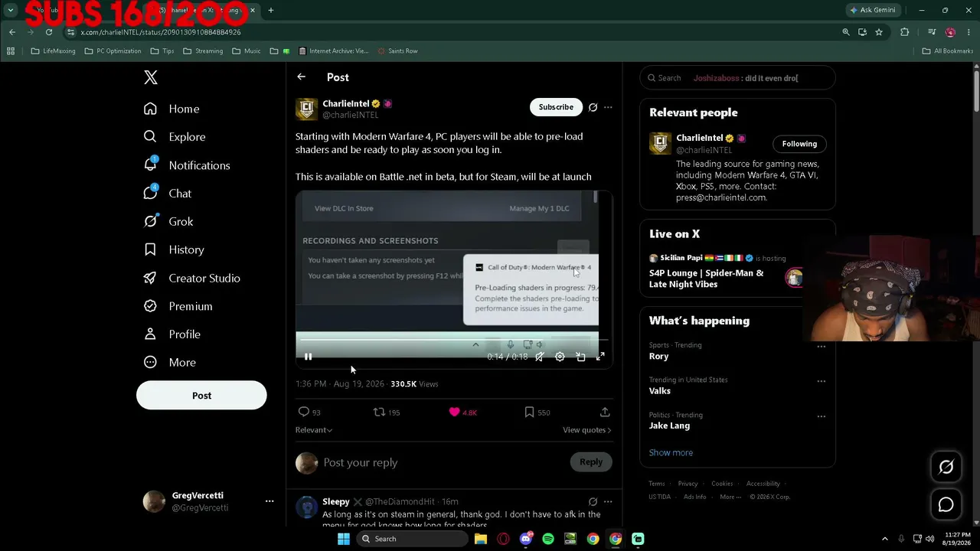
Task: Open the floating Grok button
Action: [x=946, y=467]
